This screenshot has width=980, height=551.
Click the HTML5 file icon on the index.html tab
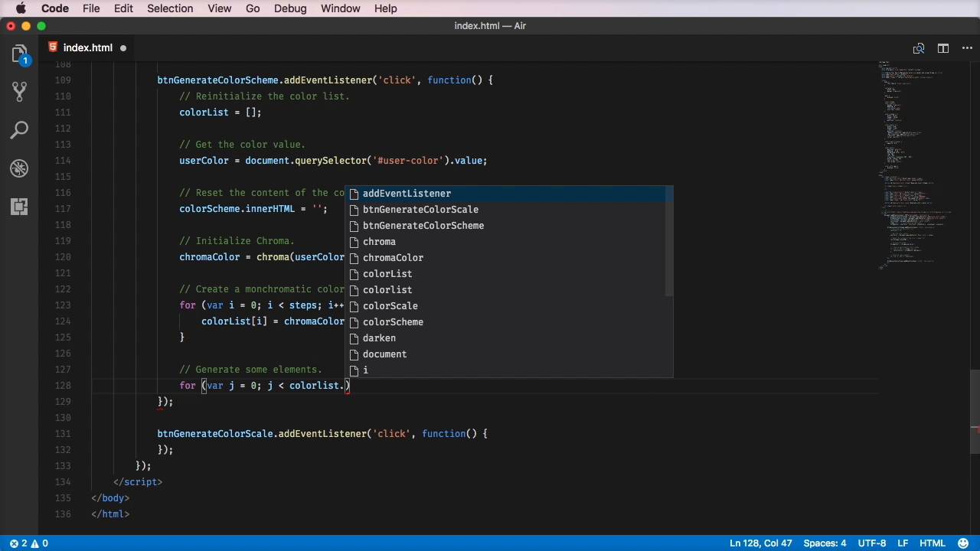(53, 47)
